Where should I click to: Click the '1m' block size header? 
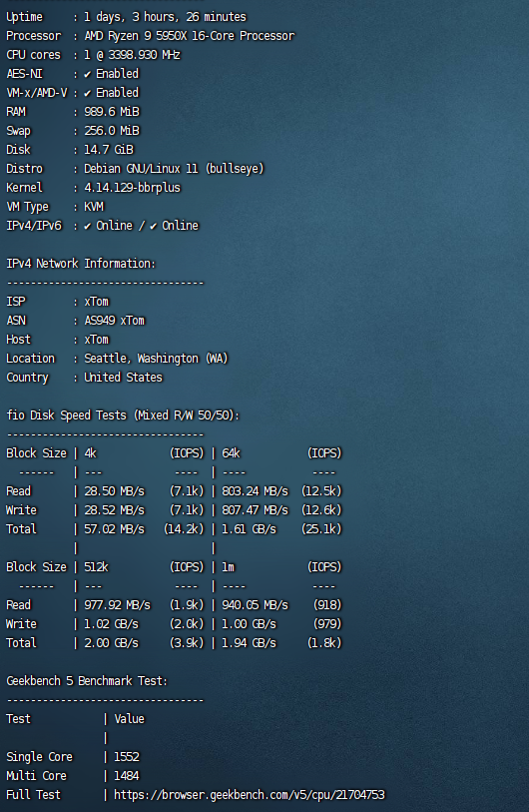[229, 567]
